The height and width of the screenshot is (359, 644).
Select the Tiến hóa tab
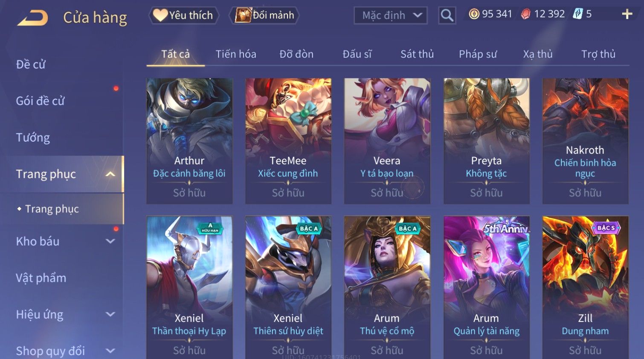click(235, 54)
